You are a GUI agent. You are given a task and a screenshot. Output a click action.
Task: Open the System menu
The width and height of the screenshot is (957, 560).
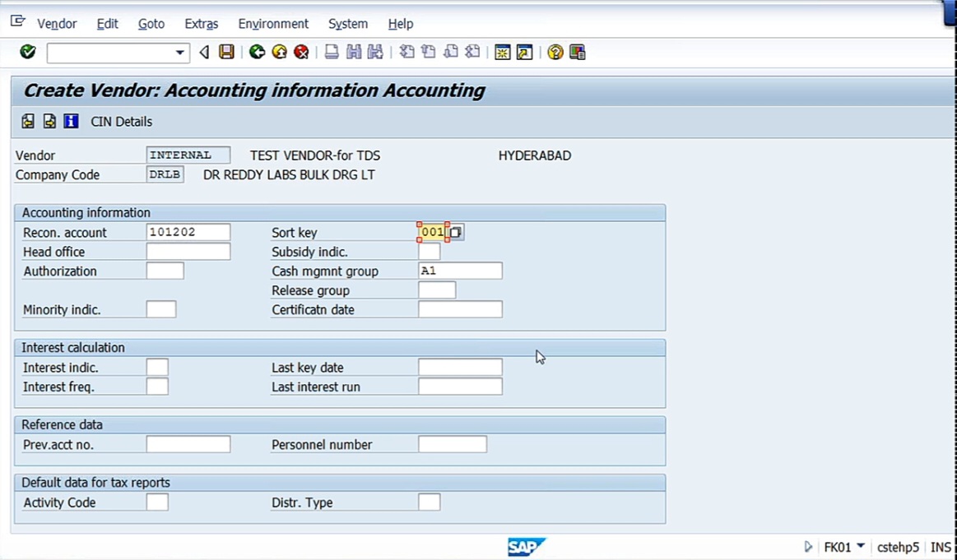[x=348, y=24]
